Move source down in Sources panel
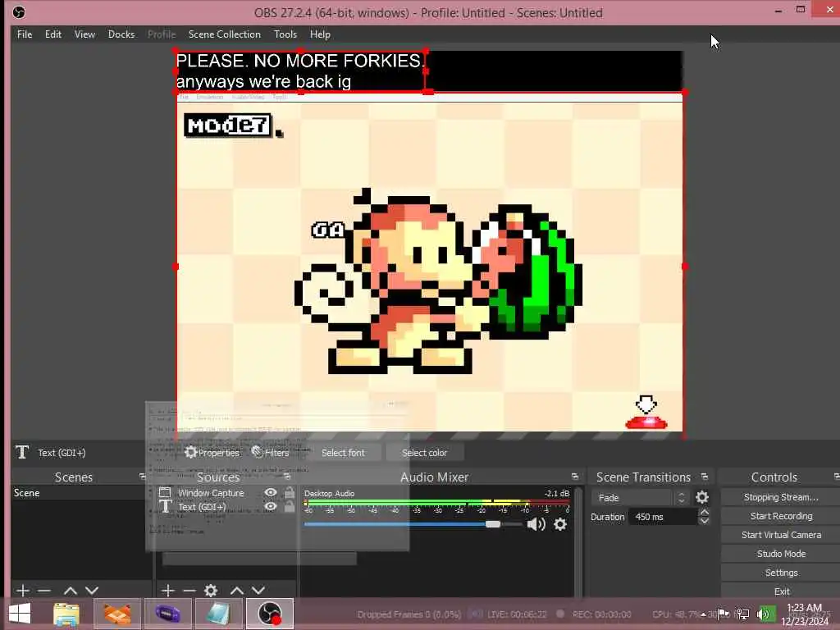 click(x=258, y=591)
